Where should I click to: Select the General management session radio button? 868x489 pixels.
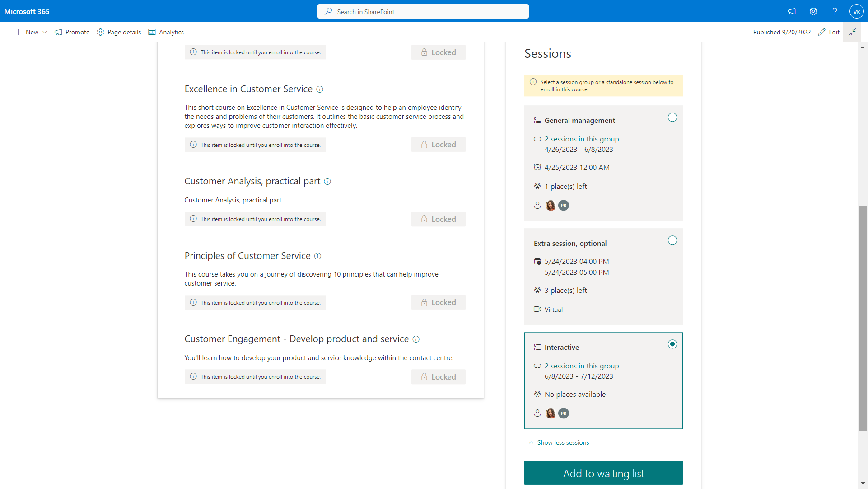[x=672, y=118]
